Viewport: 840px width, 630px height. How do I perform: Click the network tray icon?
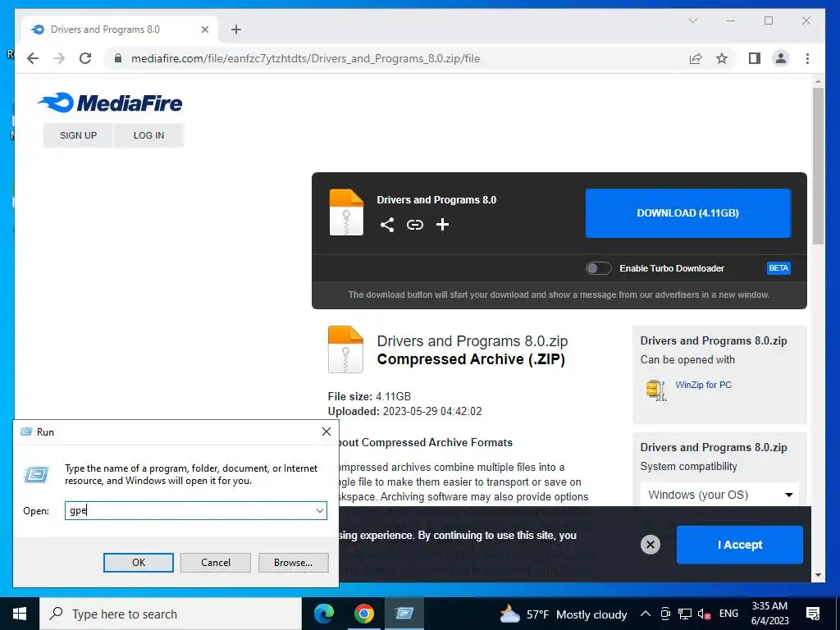(685, 614)
